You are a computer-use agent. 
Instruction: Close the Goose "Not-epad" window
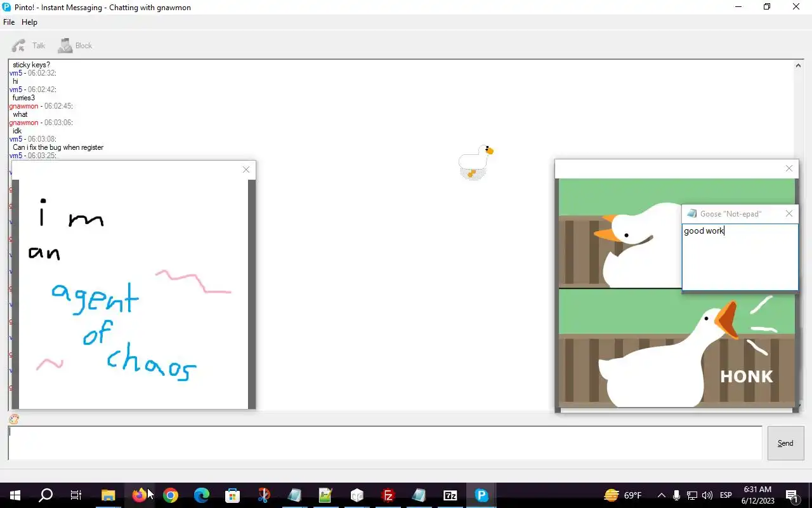(x=789, y=214)
